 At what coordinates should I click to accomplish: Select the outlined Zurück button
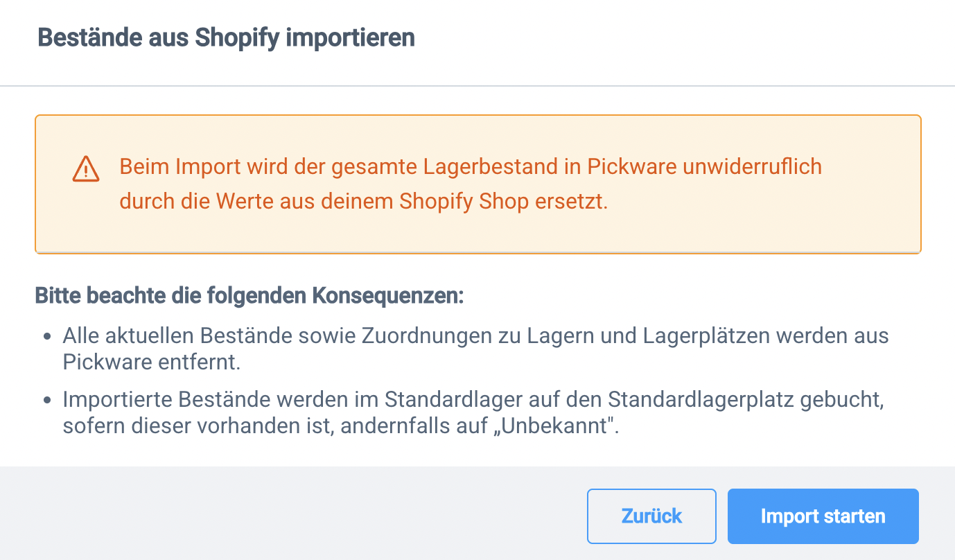click(x=651, y=516)
